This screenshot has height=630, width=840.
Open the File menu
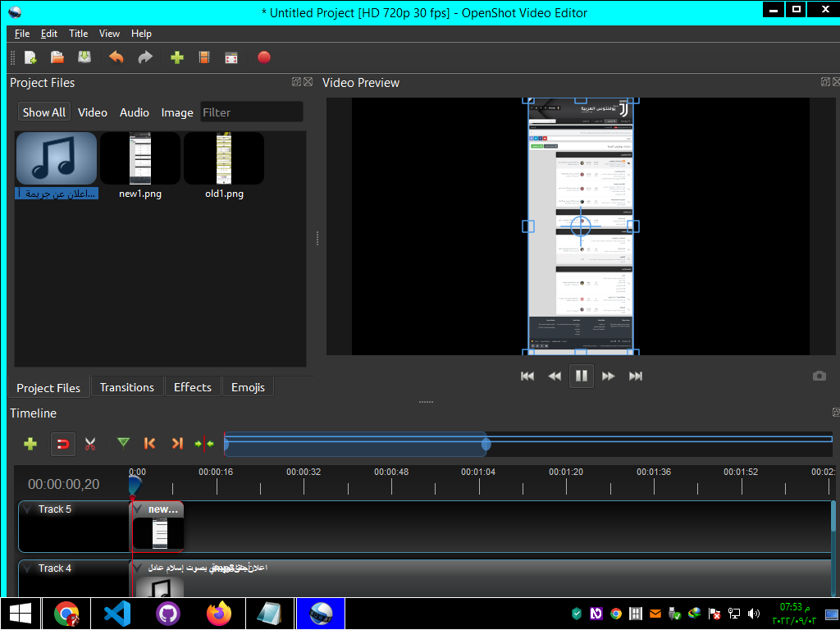(x=22, y=33)
